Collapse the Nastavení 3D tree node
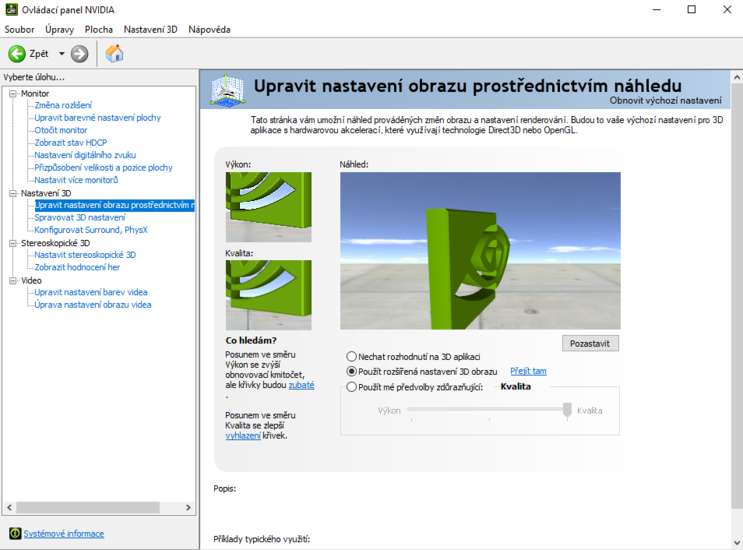The height and width of the screenshot is (550, 743). click(x=13, y=193)
